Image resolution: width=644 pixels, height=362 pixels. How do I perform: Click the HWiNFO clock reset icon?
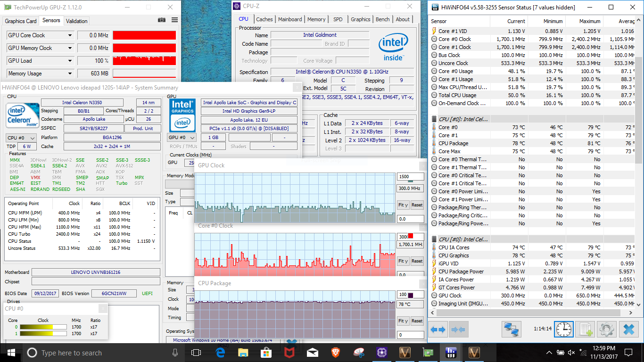pos(564,329)
